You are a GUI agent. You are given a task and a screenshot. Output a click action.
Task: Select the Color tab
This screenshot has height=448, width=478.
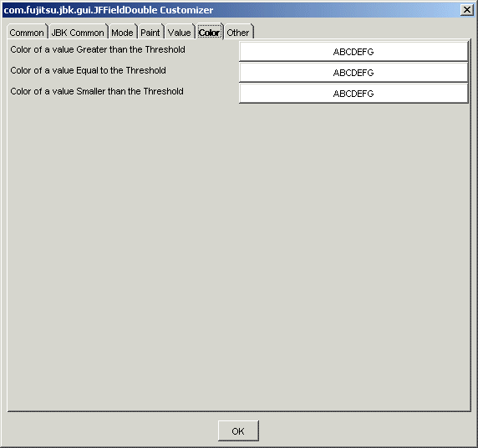point(210,32)
